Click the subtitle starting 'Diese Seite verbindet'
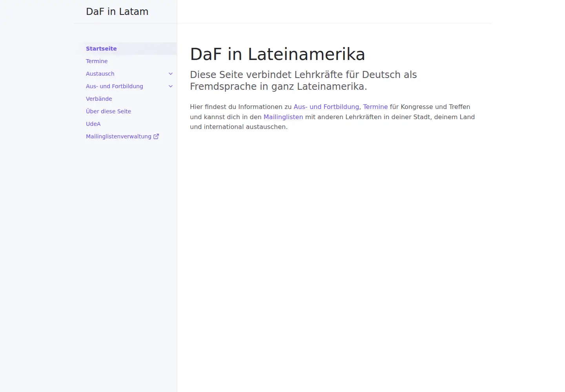565x392 pixels. [x=303, y=80]
